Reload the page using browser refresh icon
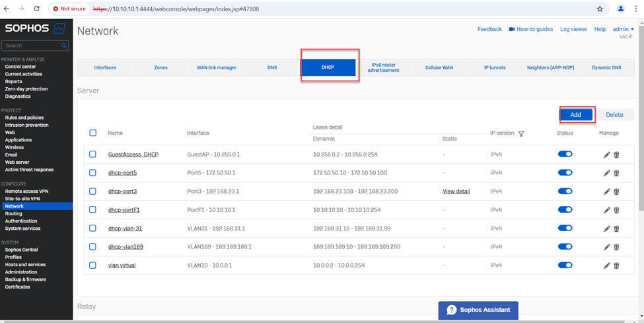 click(x=36, y=9)
